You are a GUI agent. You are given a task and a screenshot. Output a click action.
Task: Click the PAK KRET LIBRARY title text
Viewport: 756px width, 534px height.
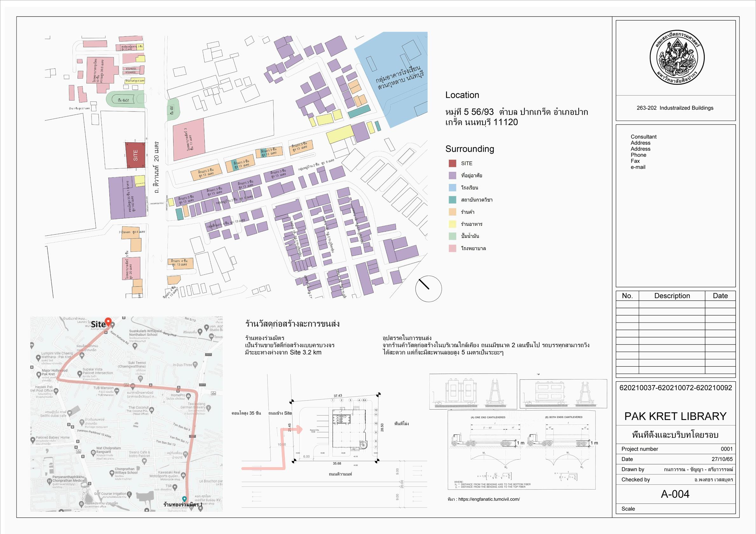pos(675,416)
